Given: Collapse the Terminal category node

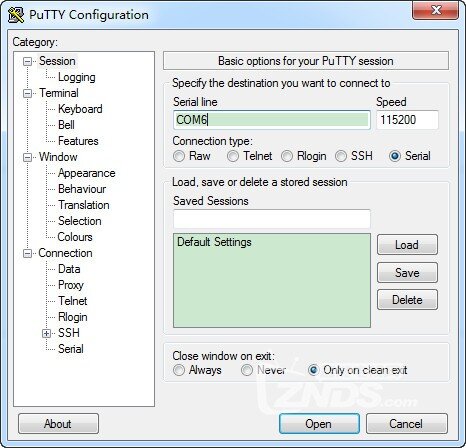Looking at the screenshot, I should (x=28, y=93).
